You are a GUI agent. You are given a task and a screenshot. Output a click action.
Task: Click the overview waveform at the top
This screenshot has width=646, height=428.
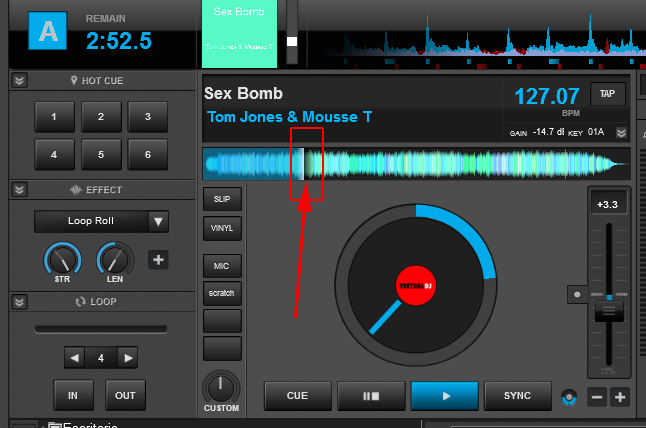tap(476, 39)
